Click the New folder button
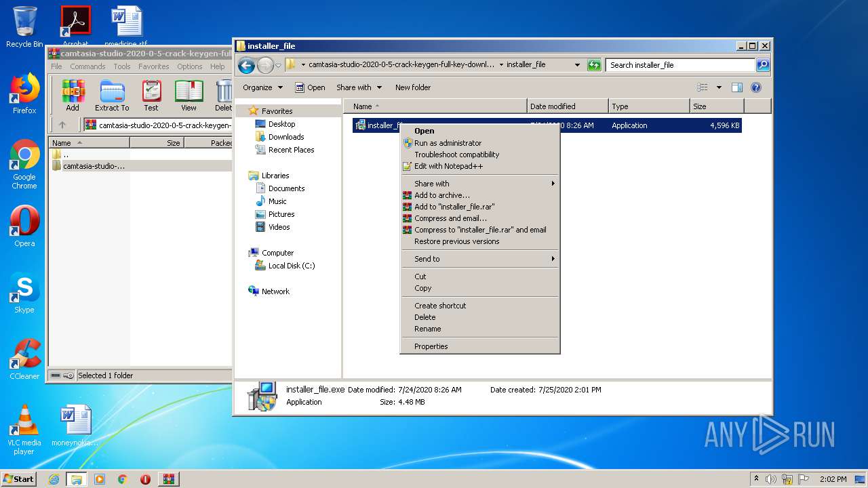The height and width of the screenshot is (488, 868). (x=413, y=87)
